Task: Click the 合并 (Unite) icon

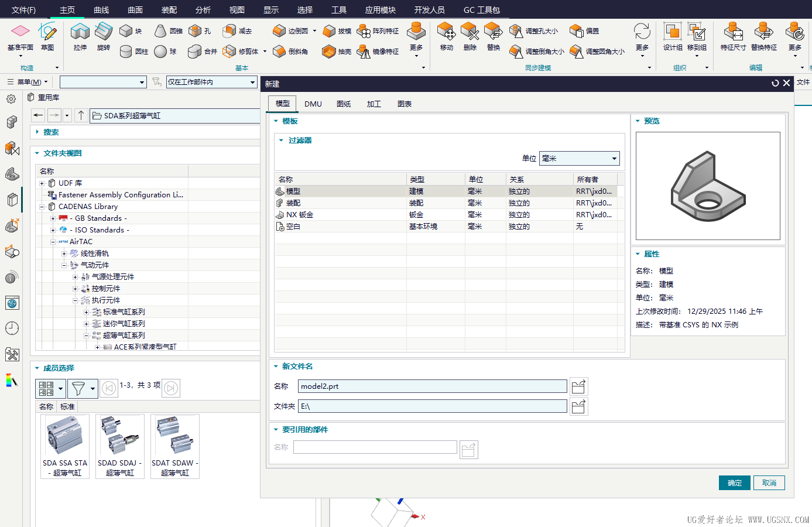Action: pyautogui.click(x=195, y=52)
